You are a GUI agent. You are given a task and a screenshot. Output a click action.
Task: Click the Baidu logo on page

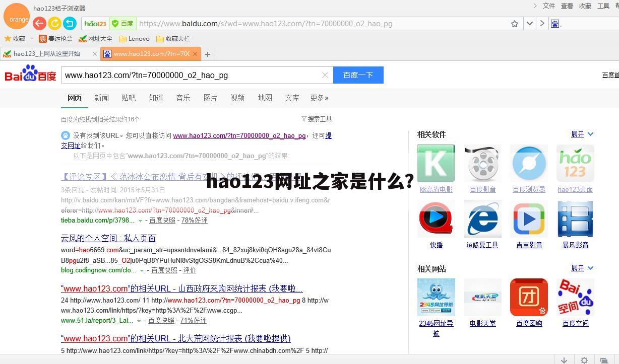click(x=30, y=74)
